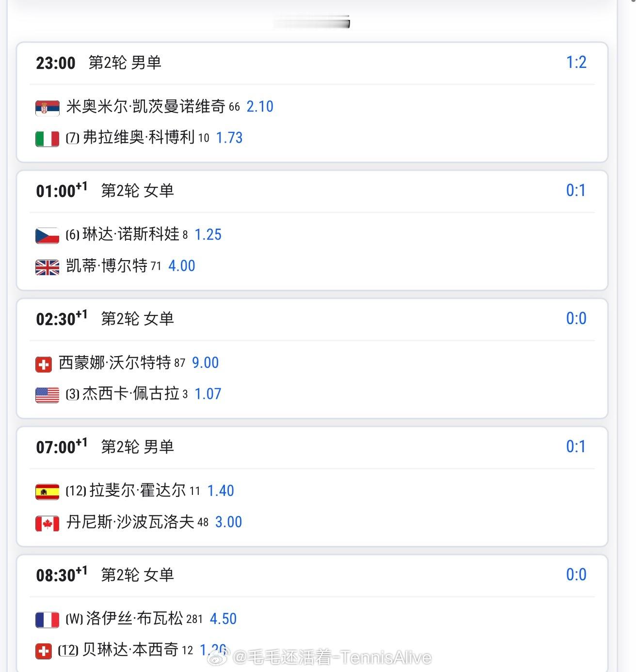
Task: Select odds 4.00 for 凯蒂·博尔特
Action: 182,266
